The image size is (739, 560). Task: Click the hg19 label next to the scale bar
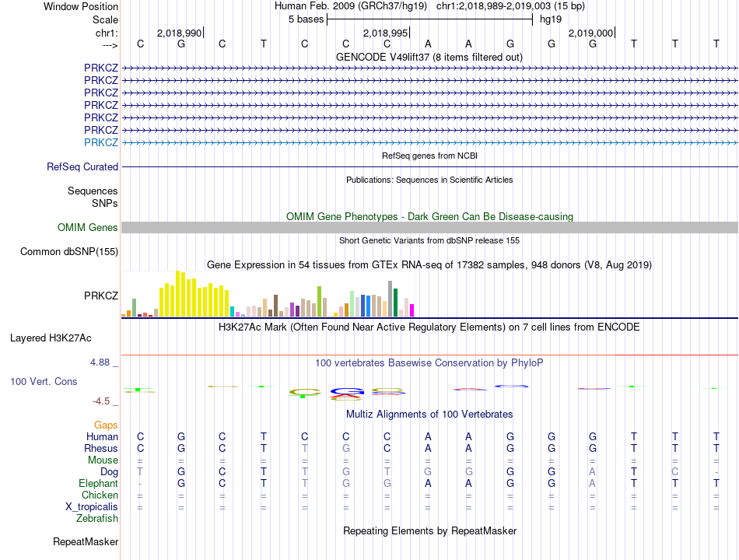[551, 19]
